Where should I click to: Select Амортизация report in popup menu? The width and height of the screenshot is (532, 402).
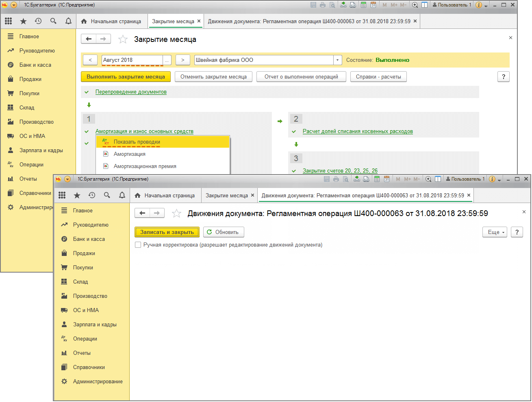coord(163,154)
